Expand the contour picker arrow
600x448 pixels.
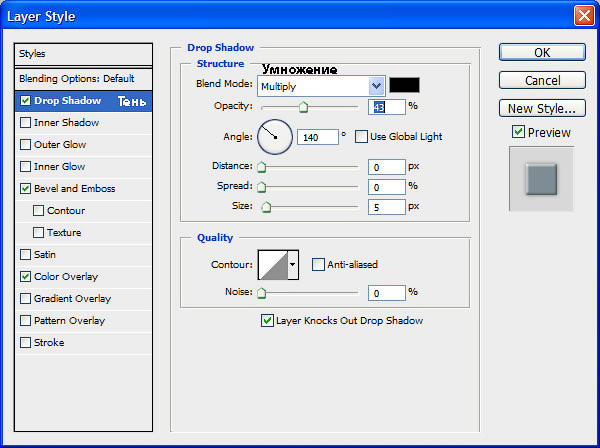coord(293,265)
